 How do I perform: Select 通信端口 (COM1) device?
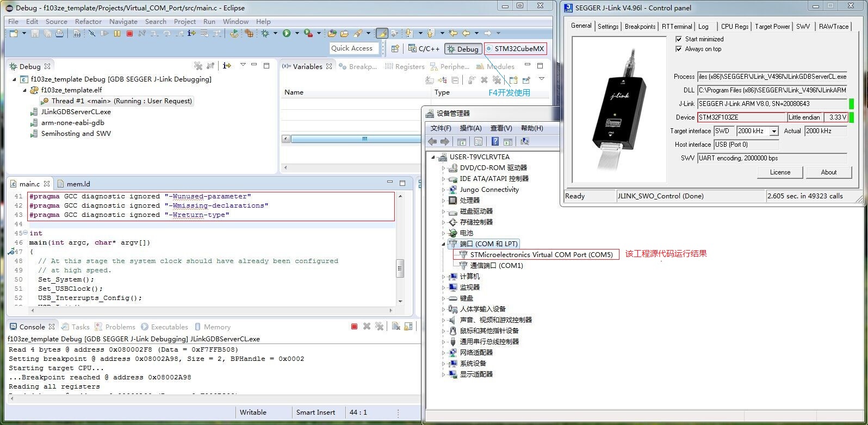490,265
